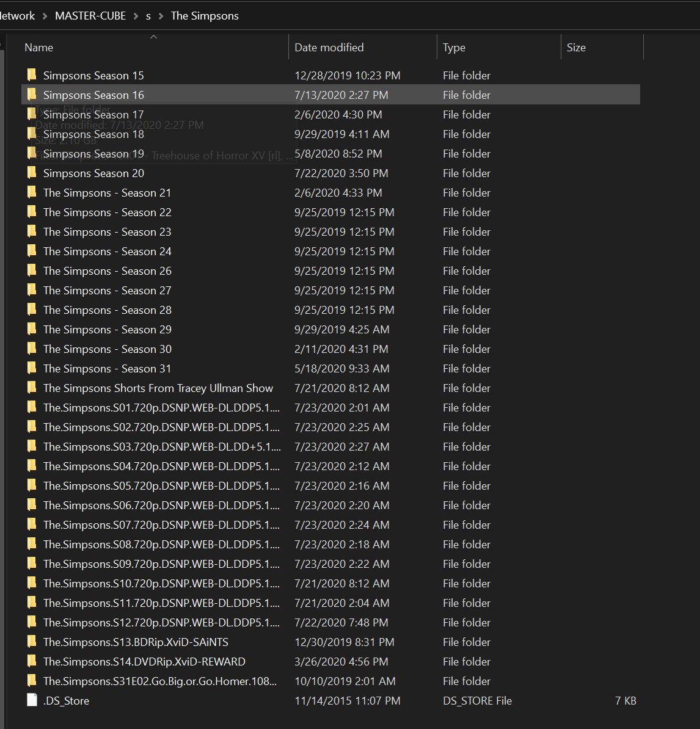The image size is (700, 729).
Task: Click folder icon of The.Simpsons.S12.720p folder
Action: click(32, 622)
